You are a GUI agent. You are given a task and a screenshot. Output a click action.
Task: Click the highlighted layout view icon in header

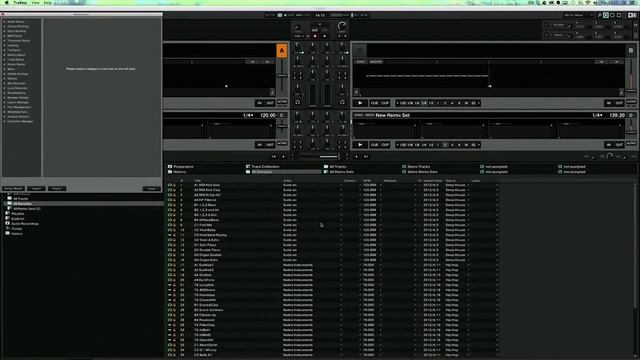606,15
